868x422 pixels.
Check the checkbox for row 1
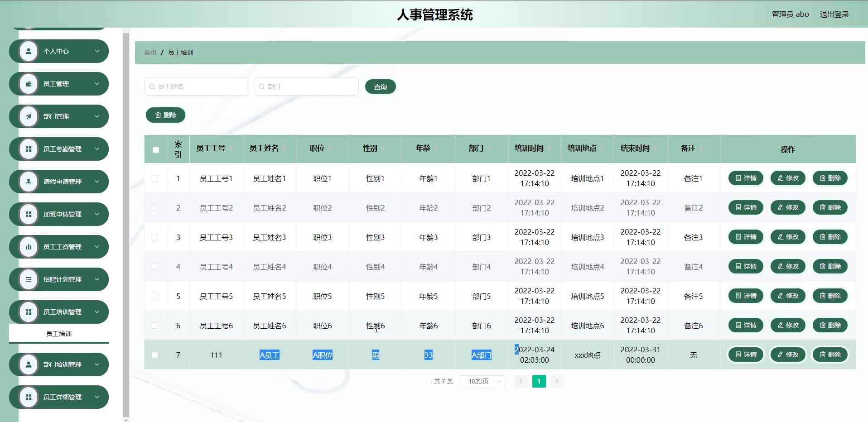pyautogui.click(x=155, y=178)
